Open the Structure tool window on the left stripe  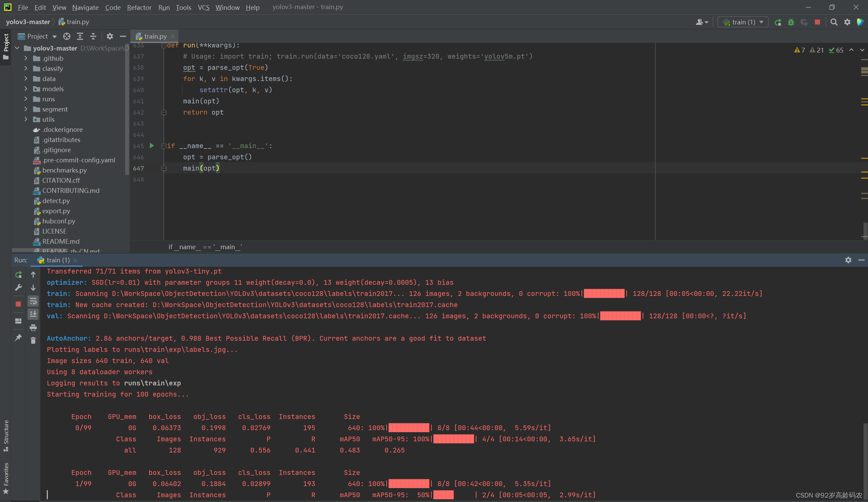(x=6, y=435)
